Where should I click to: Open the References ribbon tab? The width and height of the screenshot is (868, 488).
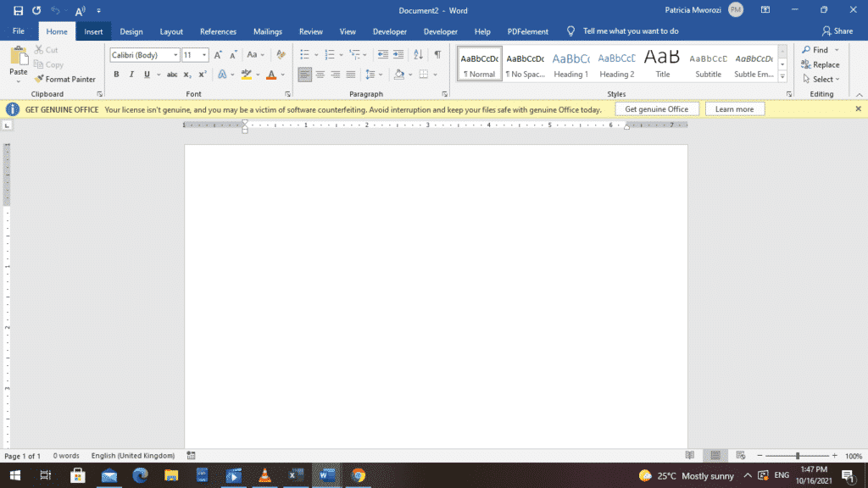coord(218,31)
